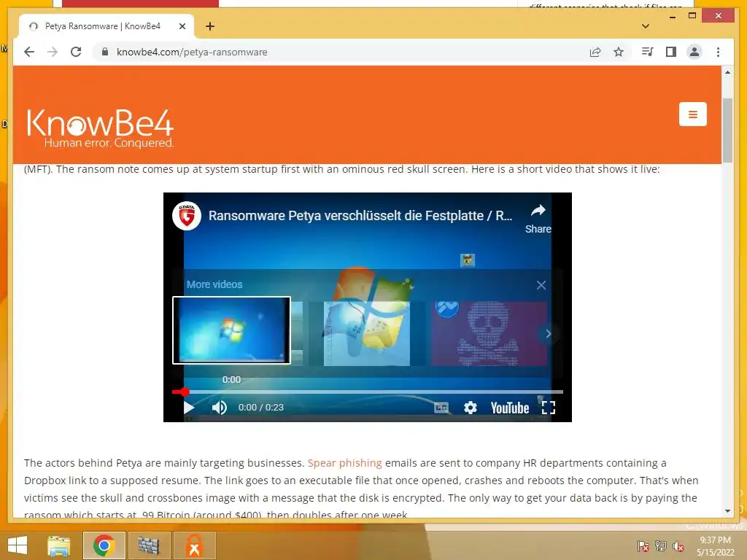
Task: Select the first Windows desktop video thumbnail
Action: [x=231, y=330]
